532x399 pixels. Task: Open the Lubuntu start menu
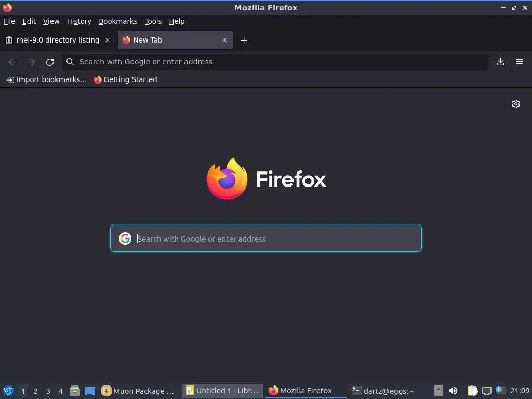8,391
